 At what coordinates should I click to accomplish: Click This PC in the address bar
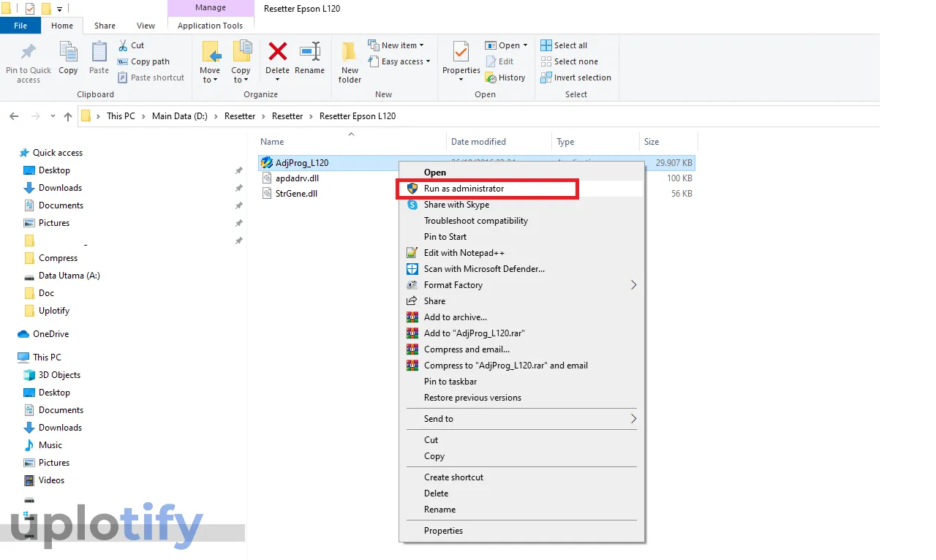click(121, 116)
